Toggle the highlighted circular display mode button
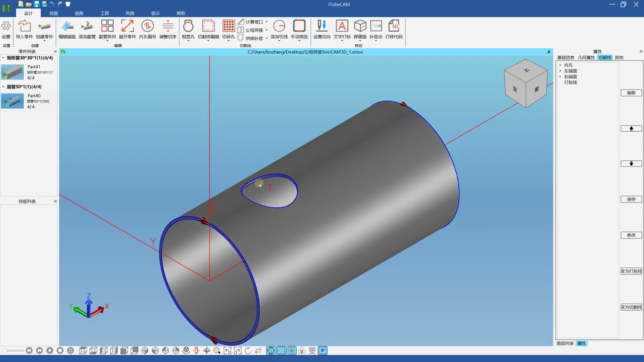The width and height of the screenshot is (644, 362). [271, 350]
